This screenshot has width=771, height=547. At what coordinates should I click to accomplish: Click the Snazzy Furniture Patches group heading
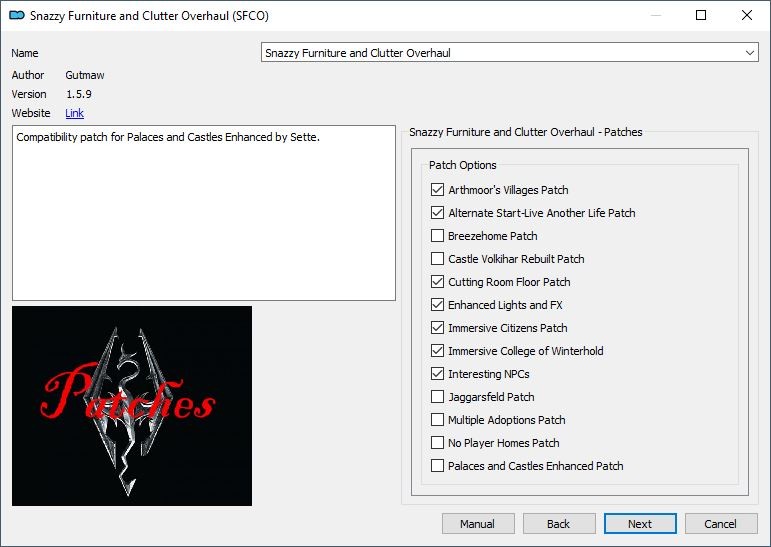[526, 132]
